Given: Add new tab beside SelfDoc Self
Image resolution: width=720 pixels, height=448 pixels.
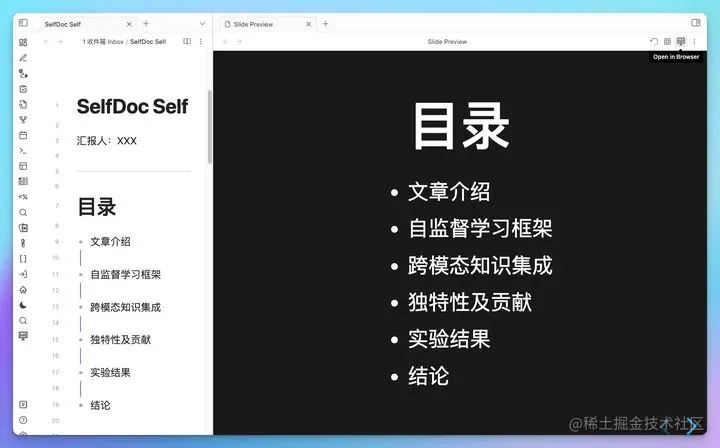Looking at the screenshot, I should (146, 23).
